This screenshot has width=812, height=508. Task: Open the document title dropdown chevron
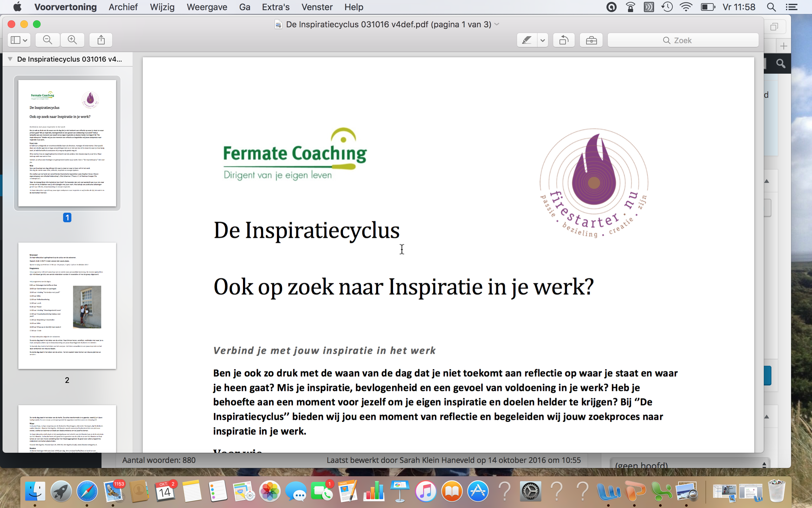tap(497, 24)
